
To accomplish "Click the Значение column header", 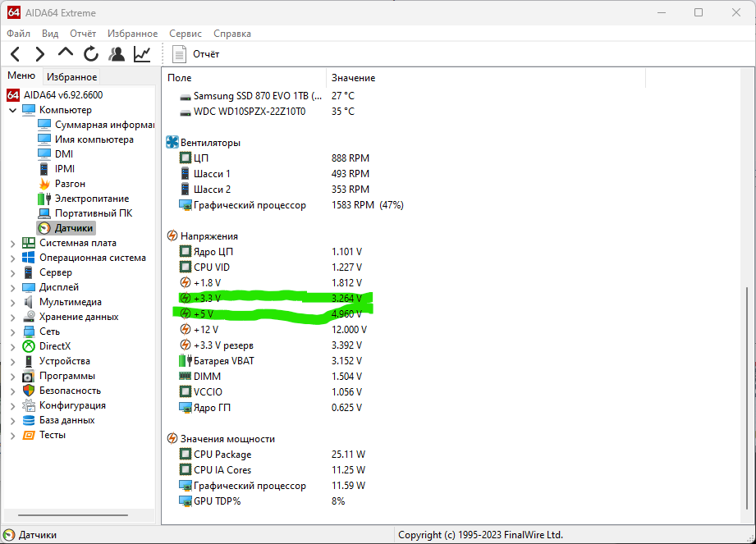I will point(353,78).
